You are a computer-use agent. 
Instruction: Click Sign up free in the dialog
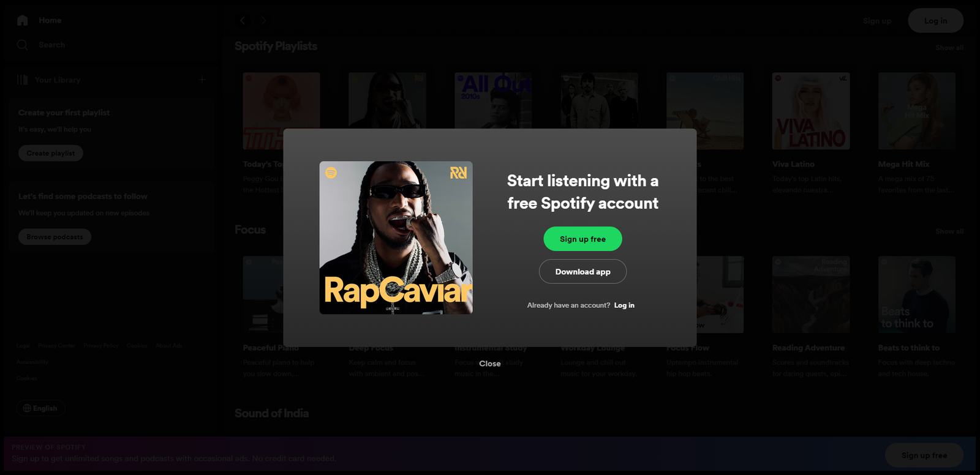[x=582, y=239]
